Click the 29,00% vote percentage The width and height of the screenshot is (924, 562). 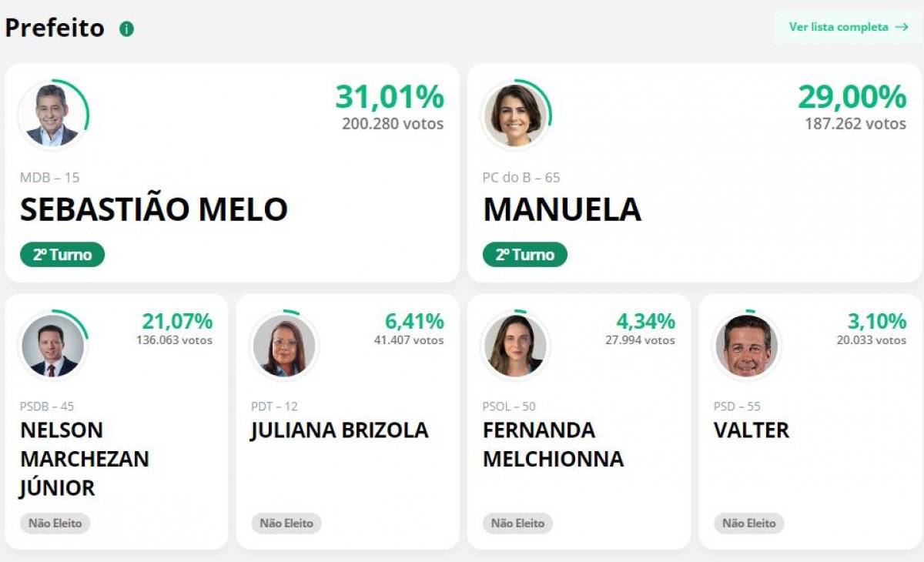(x=852, y=97)
